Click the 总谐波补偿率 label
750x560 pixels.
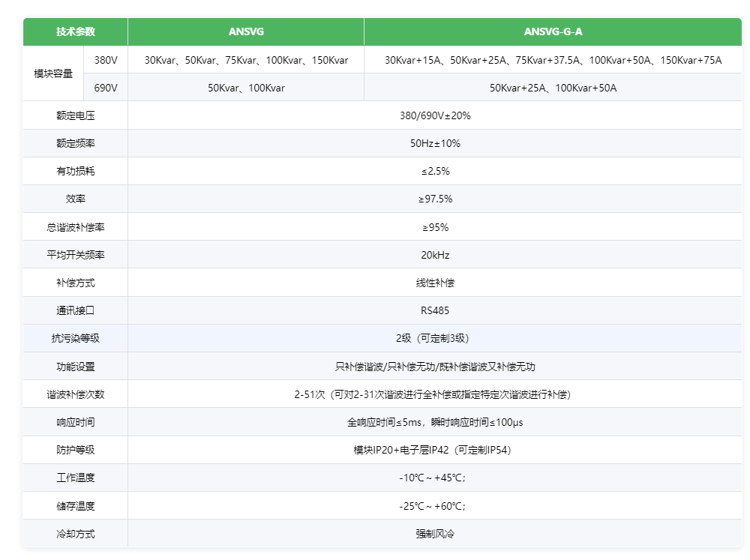pyautogui.click(x=76, y=227)
